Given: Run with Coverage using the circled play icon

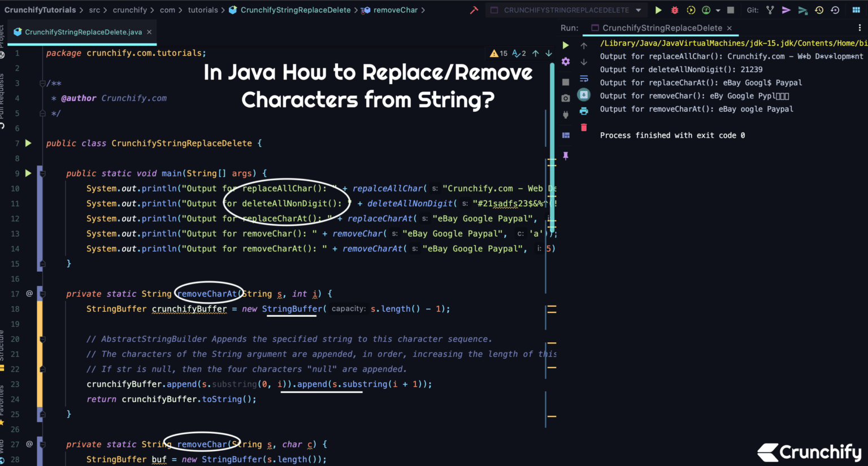Looking at the screenshot, I should (x=691, y=10).
